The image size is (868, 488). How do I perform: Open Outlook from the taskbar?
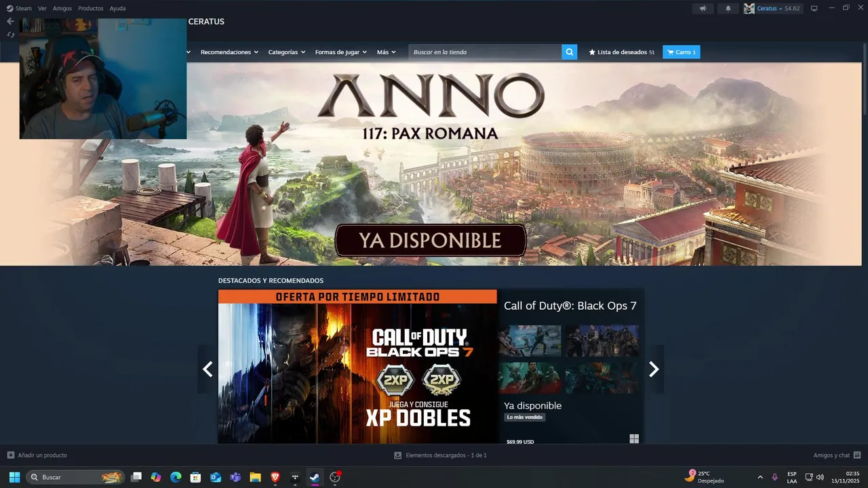(216, 477)
